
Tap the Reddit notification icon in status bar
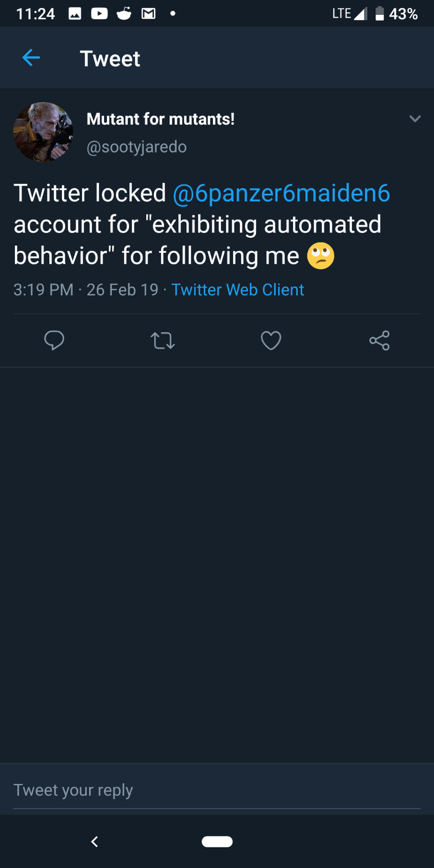[124, 13]
